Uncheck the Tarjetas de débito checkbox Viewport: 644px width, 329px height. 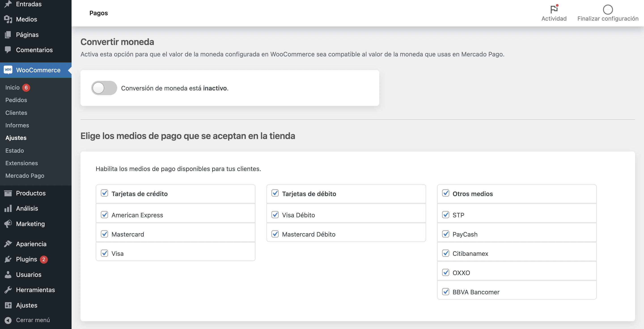(275, 193)
